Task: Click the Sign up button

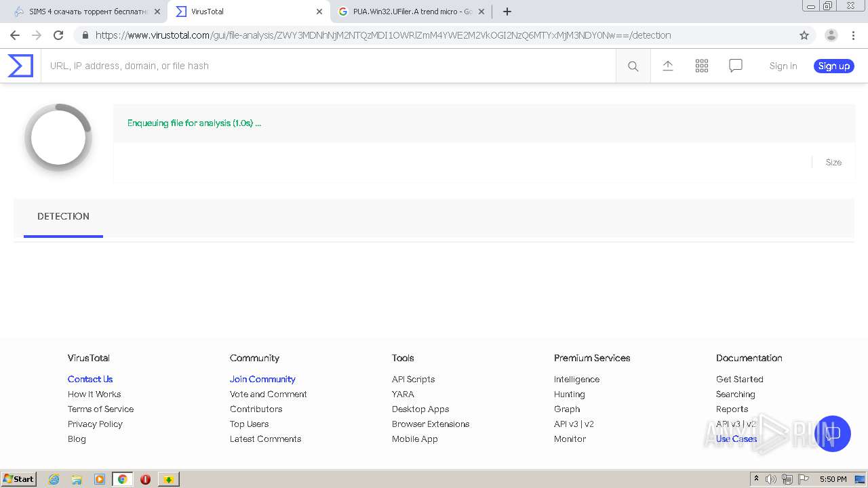Action: coord(833,66)
